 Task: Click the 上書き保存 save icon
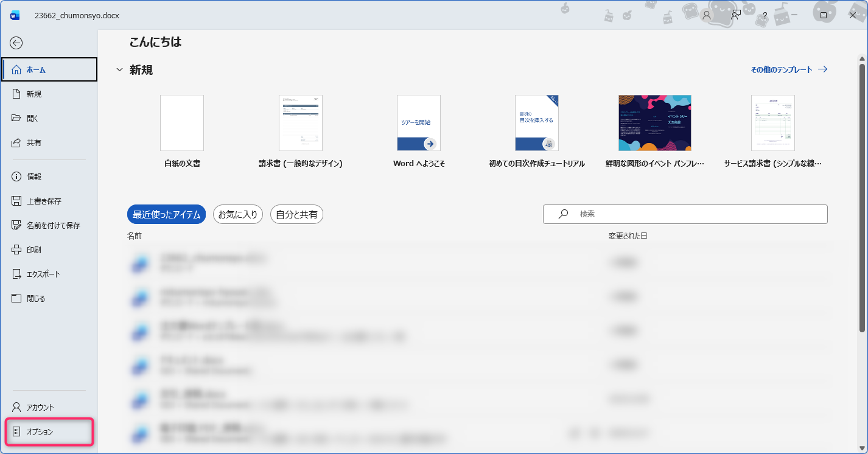pyautogui.click(x=16, y=201)
